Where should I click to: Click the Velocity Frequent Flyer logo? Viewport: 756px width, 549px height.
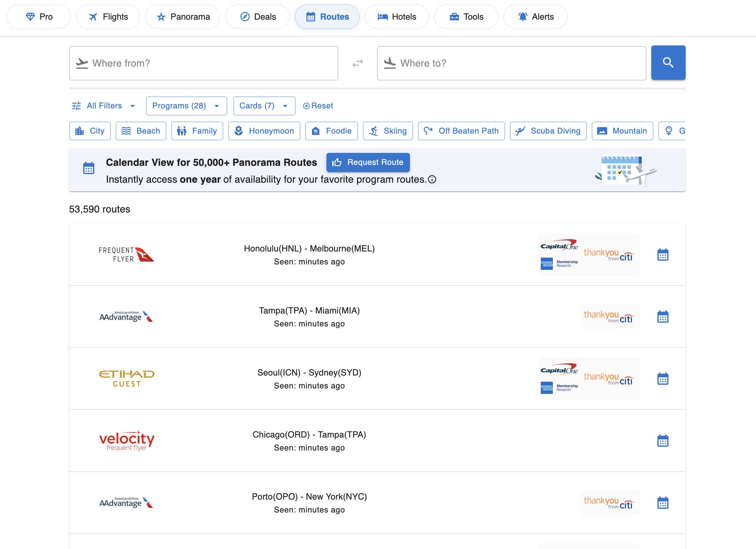click(x=127, y=441)
